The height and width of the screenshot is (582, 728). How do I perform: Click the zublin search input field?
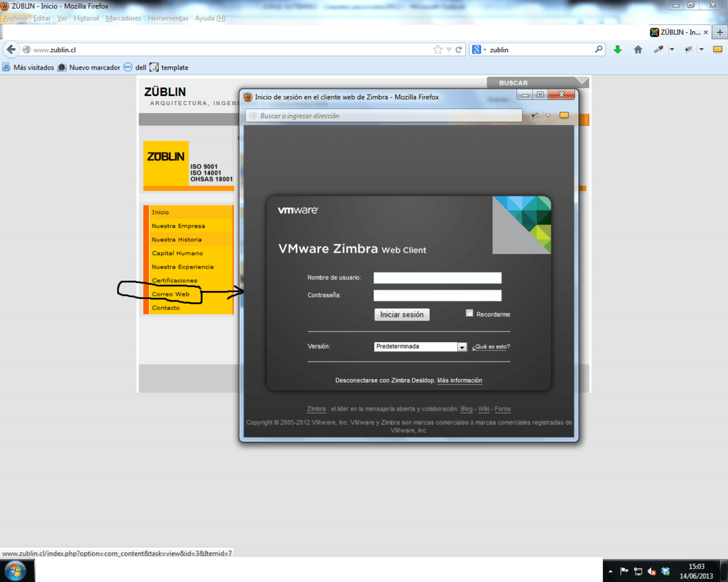(540, 50)
